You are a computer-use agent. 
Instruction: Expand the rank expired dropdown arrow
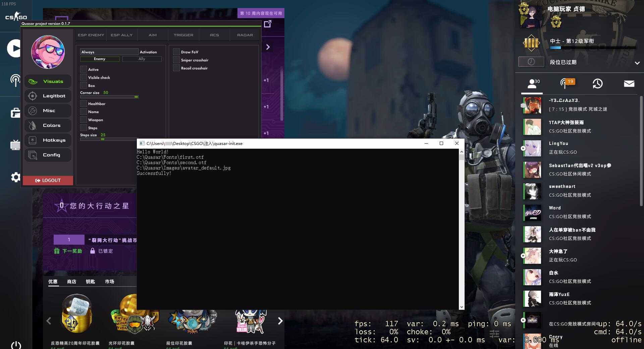coord(637,63)
